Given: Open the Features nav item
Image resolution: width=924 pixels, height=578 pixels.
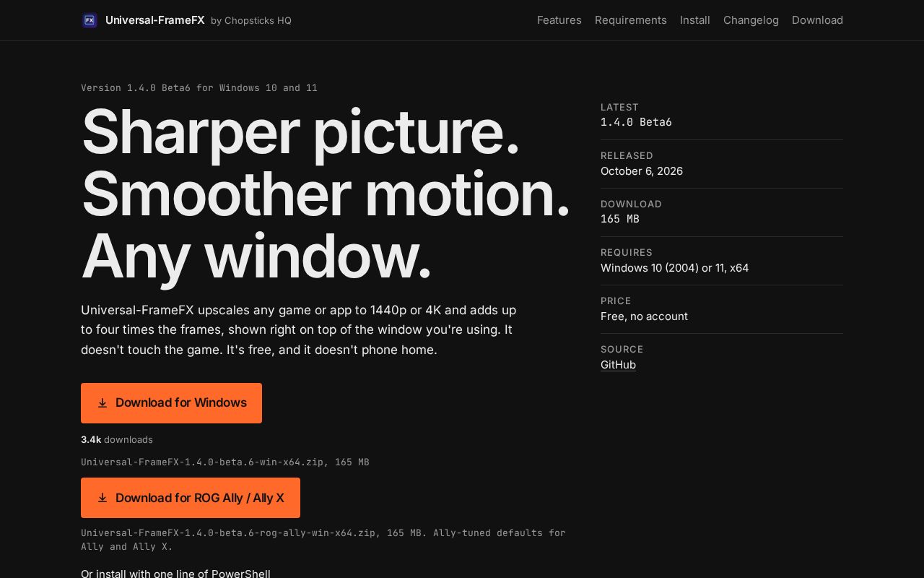Looking at the screenshot, I should [559, 20].
